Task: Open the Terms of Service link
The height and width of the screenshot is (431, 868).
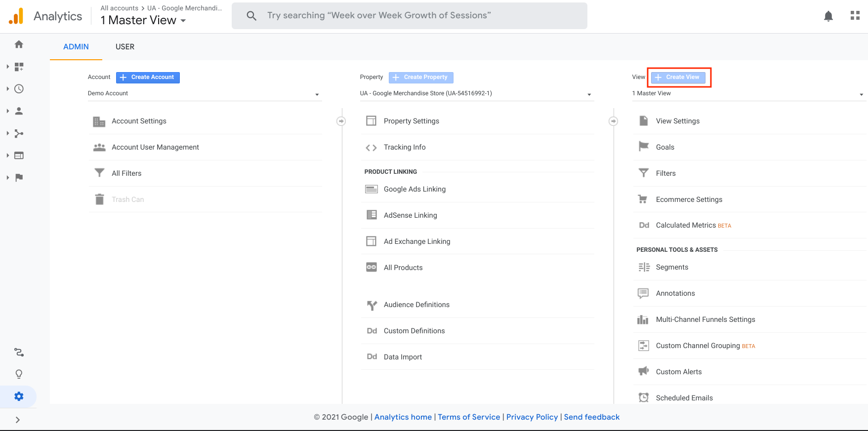Action: (x=469, y=417)
